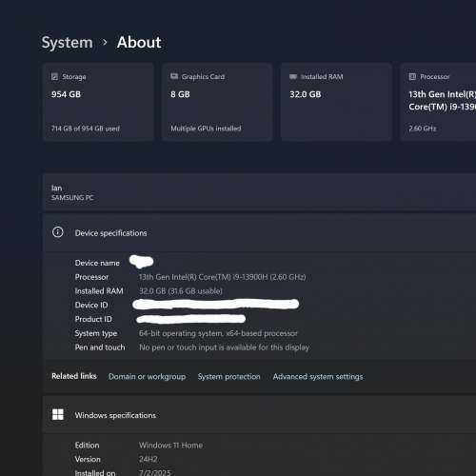Click the About page title
The image size is (476, 476).
pos(139,42)
